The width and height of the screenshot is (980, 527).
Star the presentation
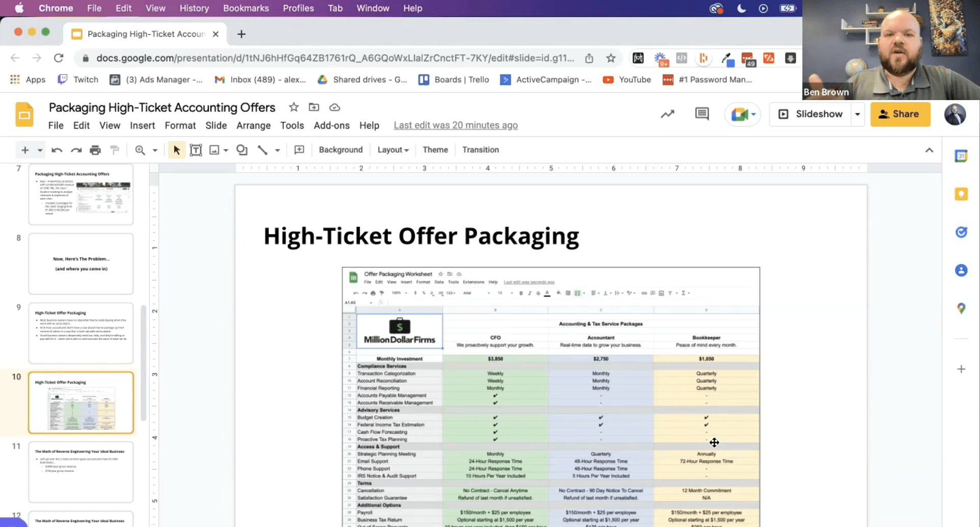[x=293, y=107]
